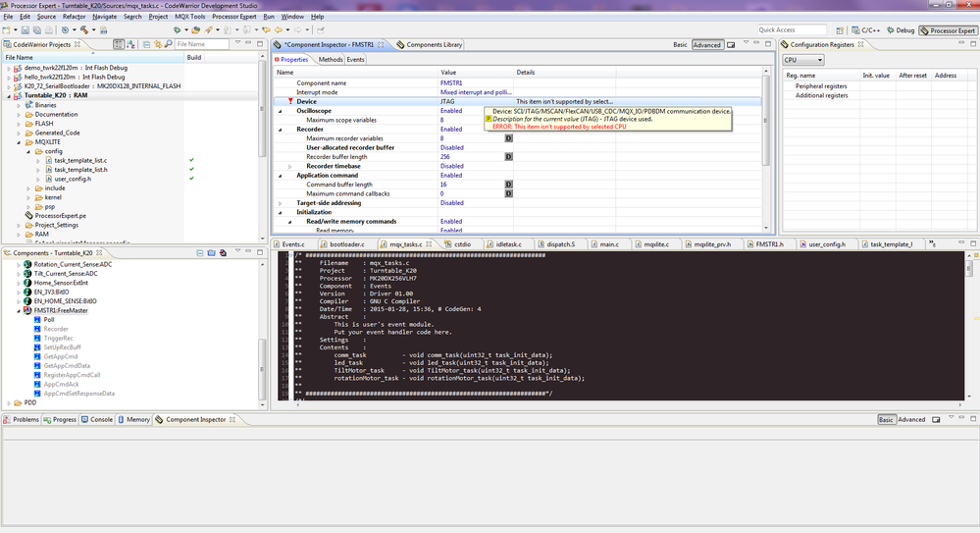Switch to the C/C++ perspective
Viewport: 980px width, 533px height.
[x=865, y=30]
